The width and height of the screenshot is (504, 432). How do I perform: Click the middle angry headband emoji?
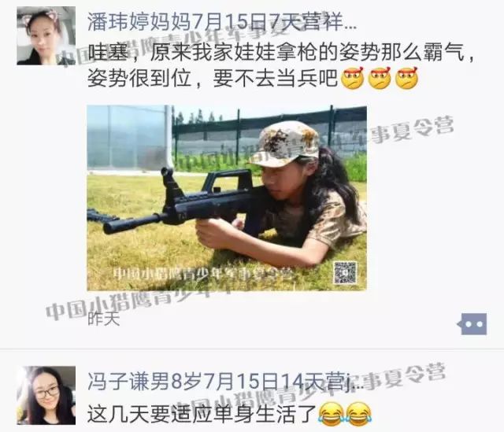point(380,78)
